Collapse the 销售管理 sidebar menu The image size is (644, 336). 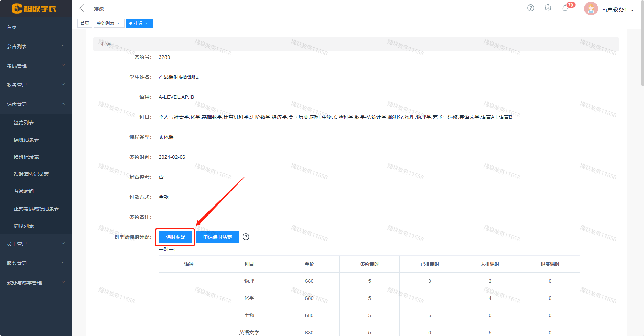(x=36, y=104)
